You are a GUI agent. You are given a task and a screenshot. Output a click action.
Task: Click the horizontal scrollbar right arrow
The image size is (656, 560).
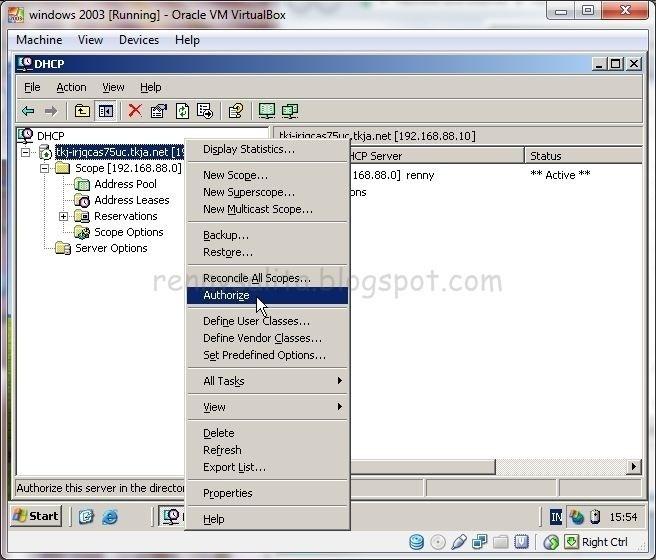[634, 466]
